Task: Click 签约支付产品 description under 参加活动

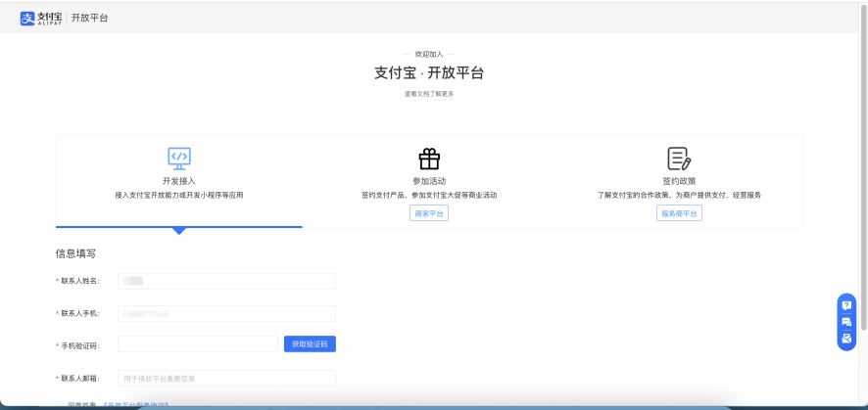Action: (429, 195)
